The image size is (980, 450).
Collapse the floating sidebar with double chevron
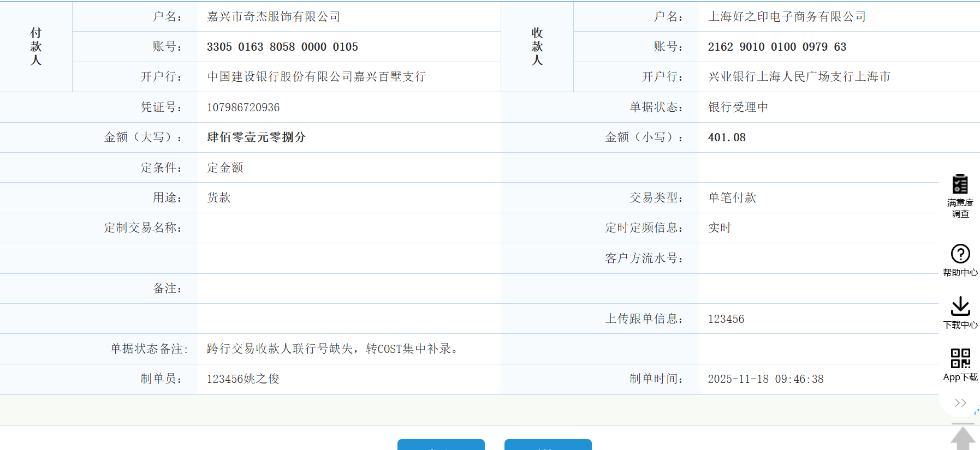pyautogui.click(x=960, y=403)
